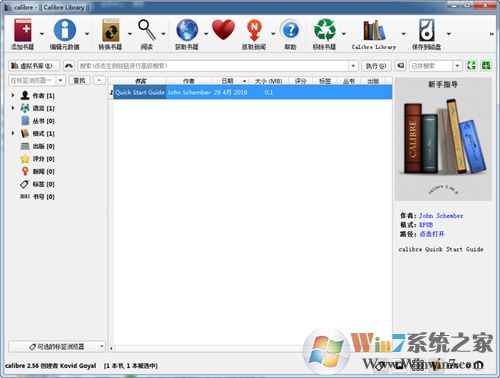Open Get books dropdown arrow
500x378 pixels.
[206, 34]
